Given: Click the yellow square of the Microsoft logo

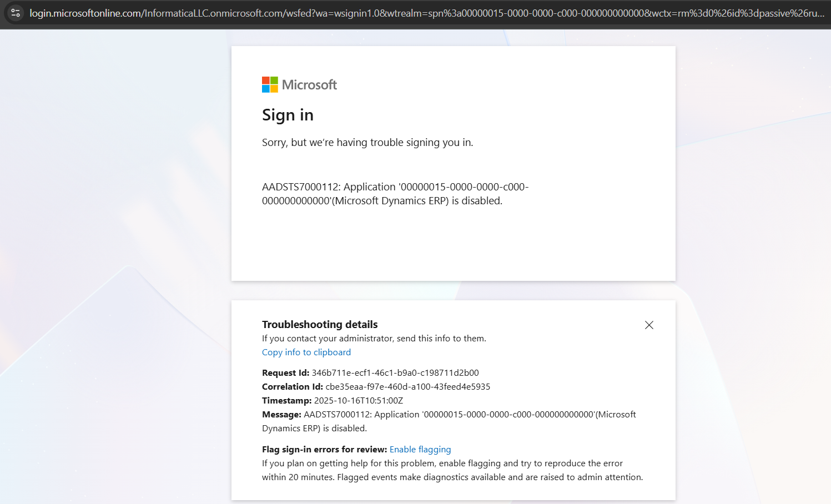Looking at the screenshot, I should coord(273,88).
